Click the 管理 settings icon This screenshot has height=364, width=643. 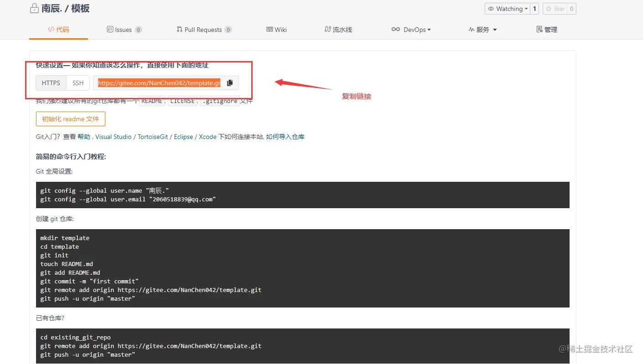(x=539, y=30)
